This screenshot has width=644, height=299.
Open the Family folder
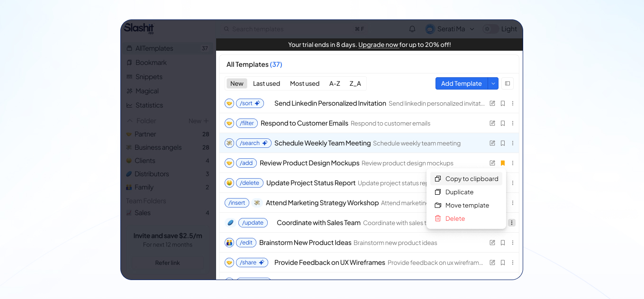168,187
